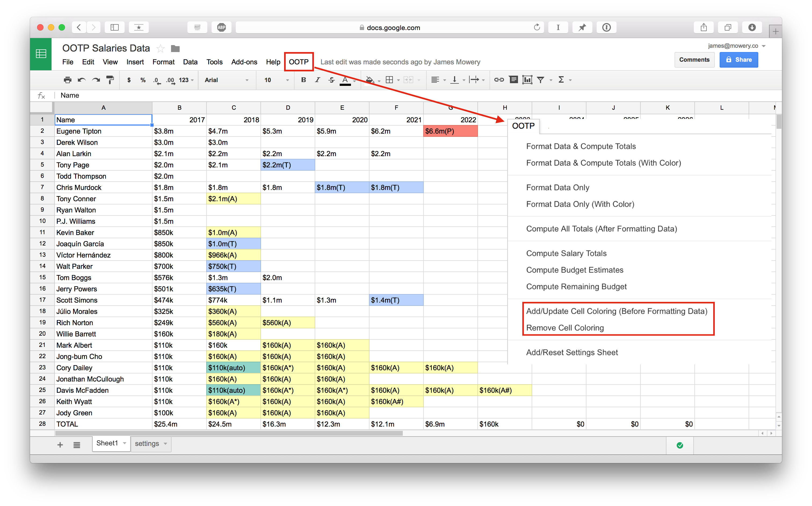Insert chart icon in toolbar
Image resolution: width=812 pixels, height=506 pixels.
click(527, 80)
